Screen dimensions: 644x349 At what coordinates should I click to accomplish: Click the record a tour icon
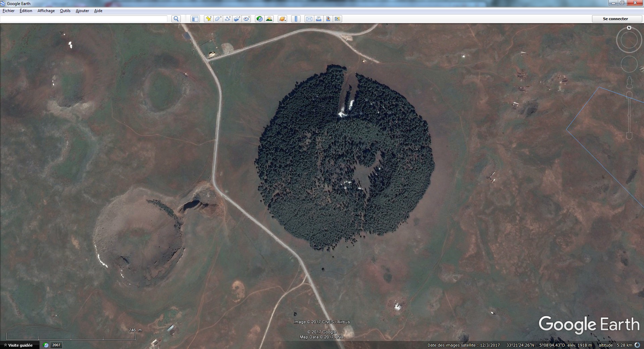(x=247, y=19)
